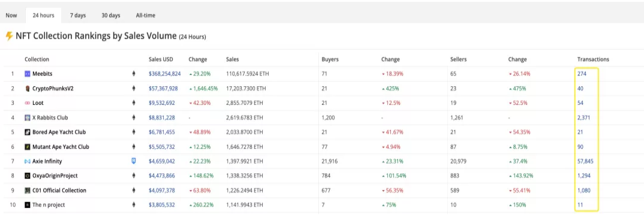Image resolution: width=644 pixels, height=217 pixels.
Task: Click the 21,916 buyers cell
Action: pyautogui.click(x=329, y=161)
